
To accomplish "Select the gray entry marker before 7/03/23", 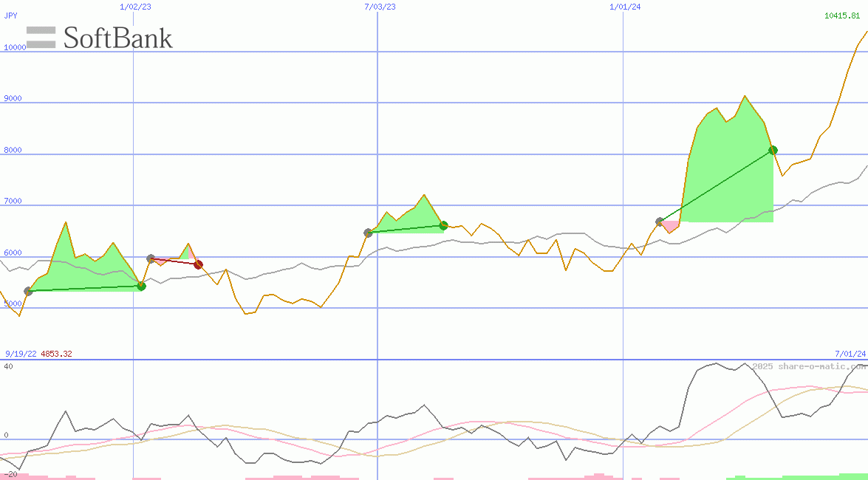I will point(368,233).
